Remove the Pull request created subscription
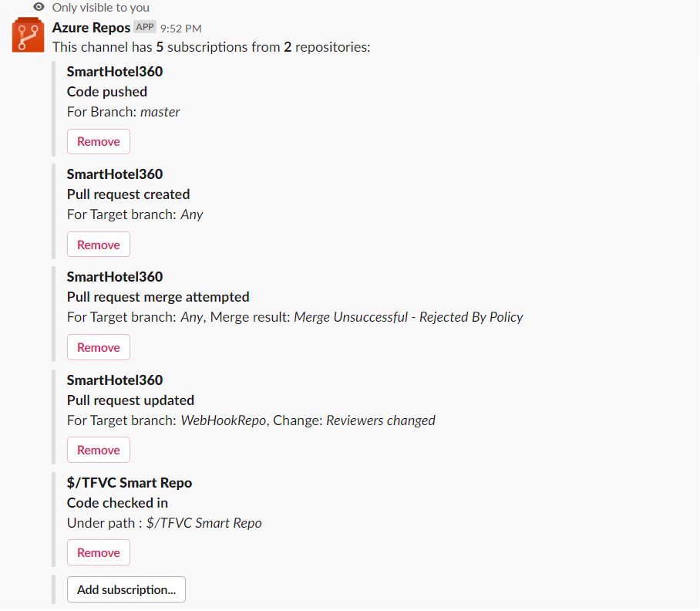The height and width of the screenshot is (611, 700). point(98,244)
